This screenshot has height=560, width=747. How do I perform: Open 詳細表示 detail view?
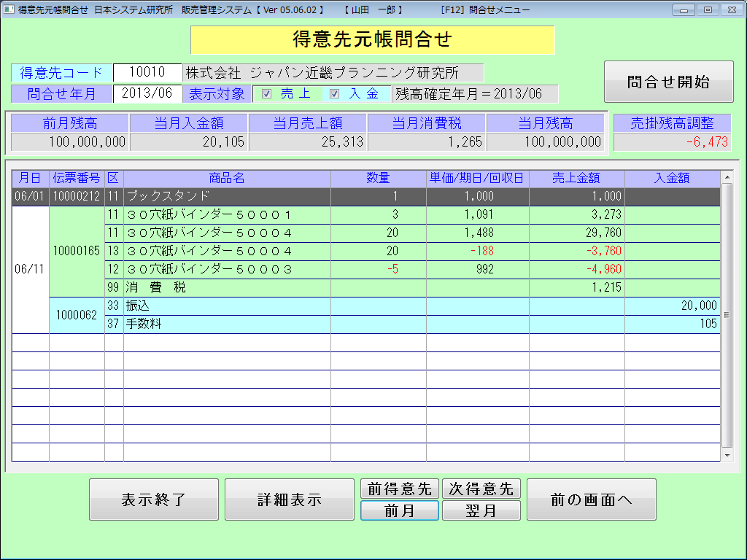(x=289, y=499)
